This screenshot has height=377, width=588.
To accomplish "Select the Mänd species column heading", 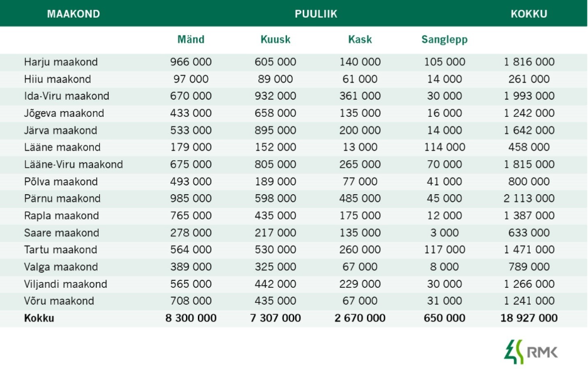I will point(190,40).
